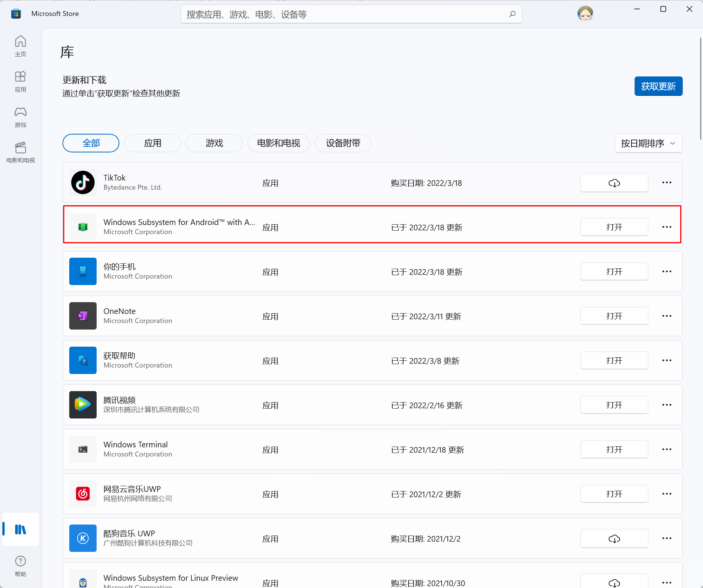The image size is (703, 588).
Task: Open the 帮助 help icon
Action: [x=21, y=566]
